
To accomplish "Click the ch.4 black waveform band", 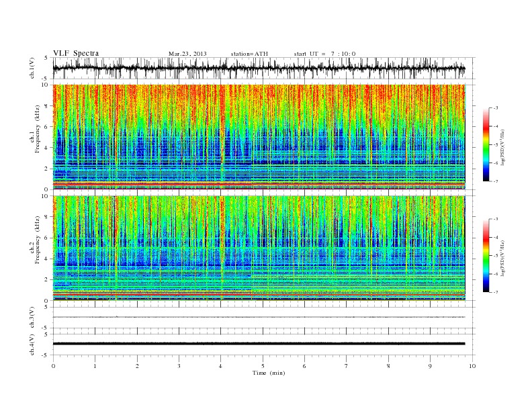I will [x=259, y=344].
